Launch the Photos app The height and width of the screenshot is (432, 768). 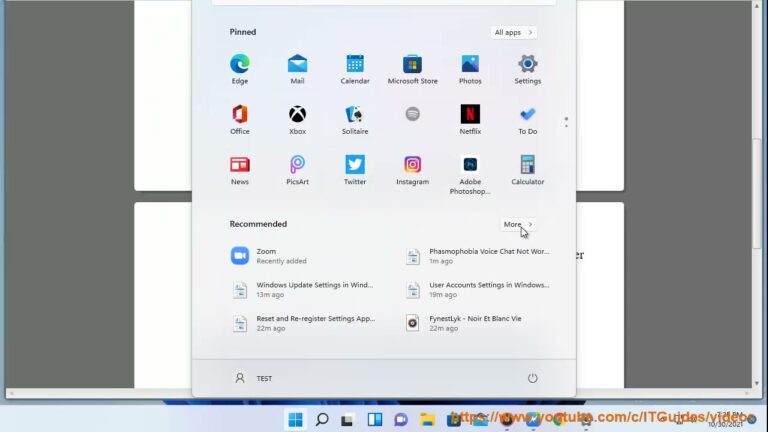(x=470, y=69)
